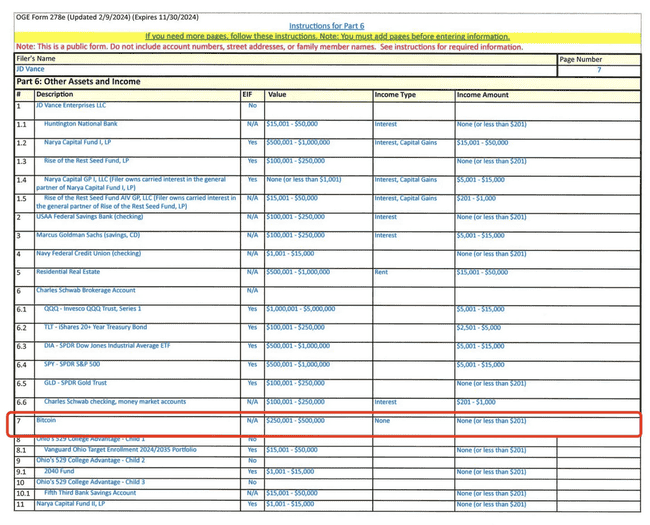Click the Page Number field showing 7

pos(599,71)
